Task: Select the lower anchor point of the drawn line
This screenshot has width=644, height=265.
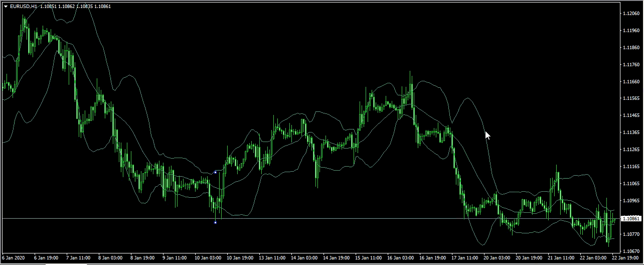Action: [215, 222]
